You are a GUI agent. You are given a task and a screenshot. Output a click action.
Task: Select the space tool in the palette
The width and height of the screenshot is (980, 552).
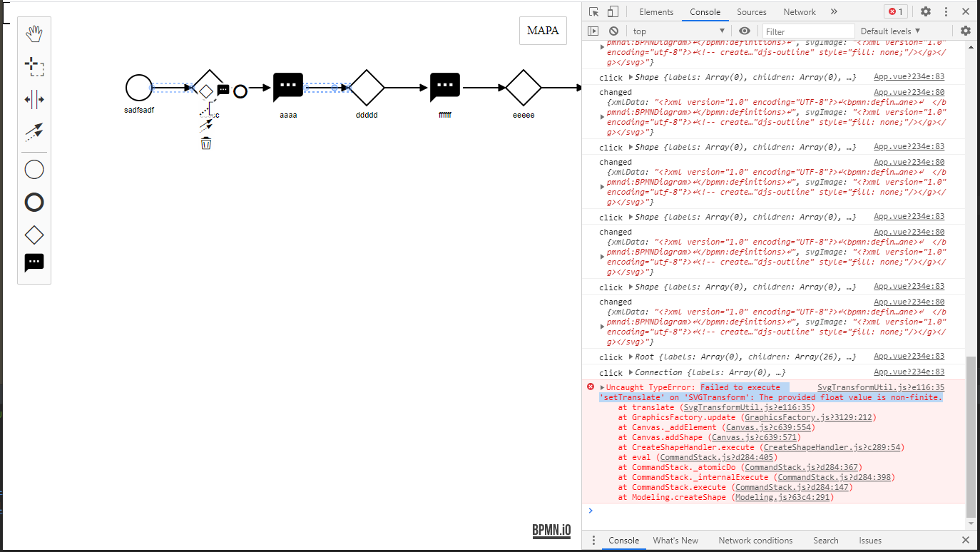click(34, 99)
